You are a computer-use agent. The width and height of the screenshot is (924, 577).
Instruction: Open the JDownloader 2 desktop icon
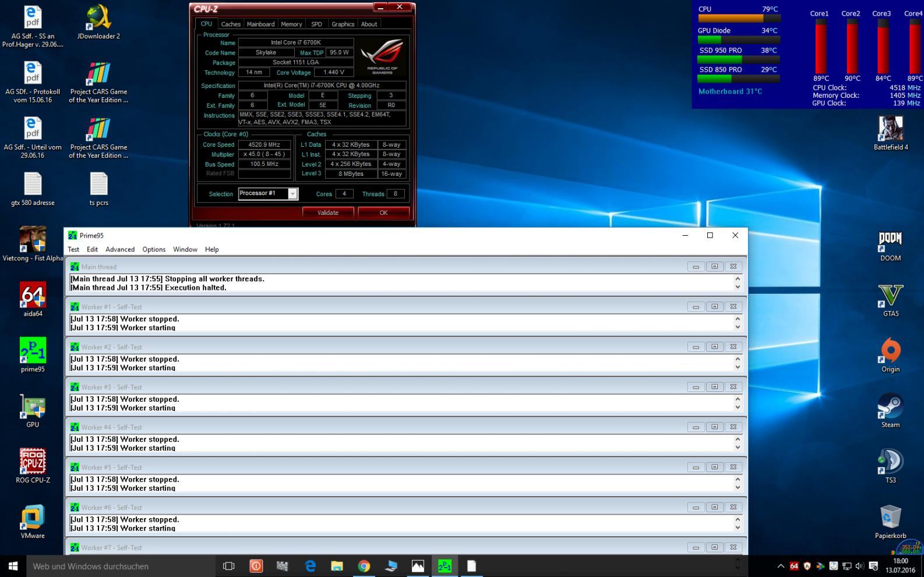98,22
